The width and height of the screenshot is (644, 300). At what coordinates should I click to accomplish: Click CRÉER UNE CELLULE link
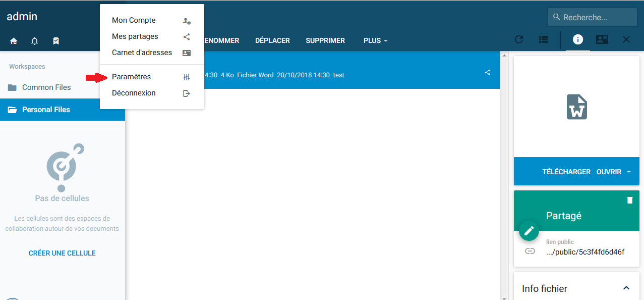(62, 253)
